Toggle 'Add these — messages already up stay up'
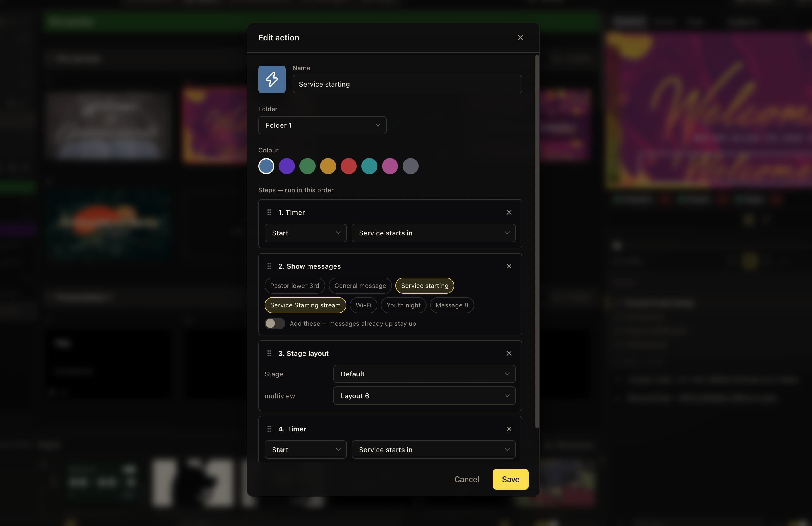 point(275,323)
